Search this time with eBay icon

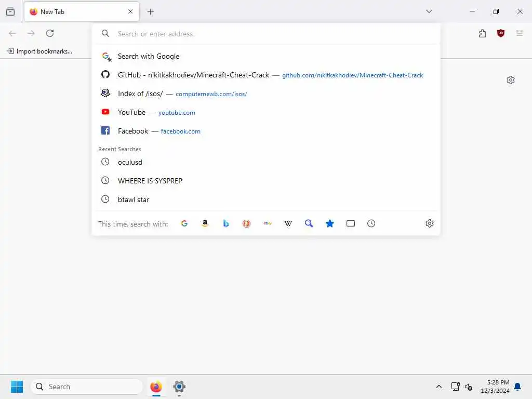point(268,223)
